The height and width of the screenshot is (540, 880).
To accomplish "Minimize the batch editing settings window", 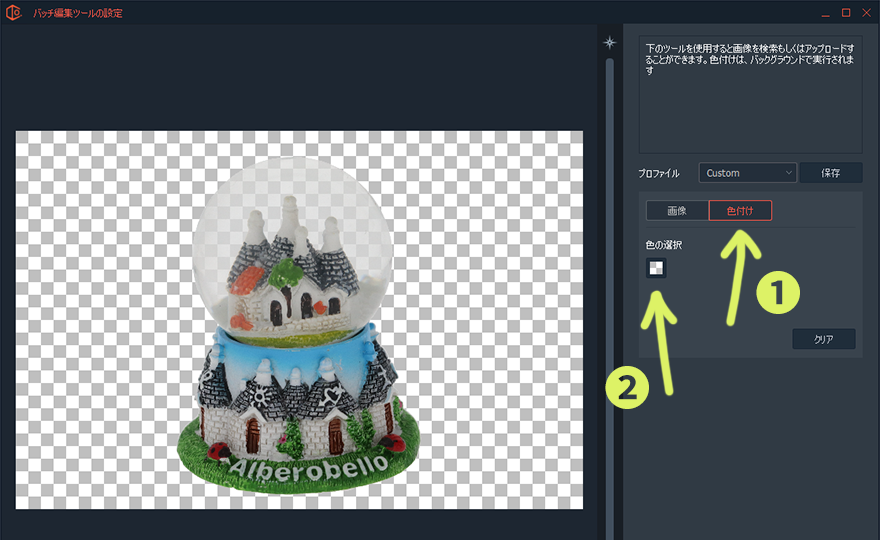I will (x=825, y=12).
